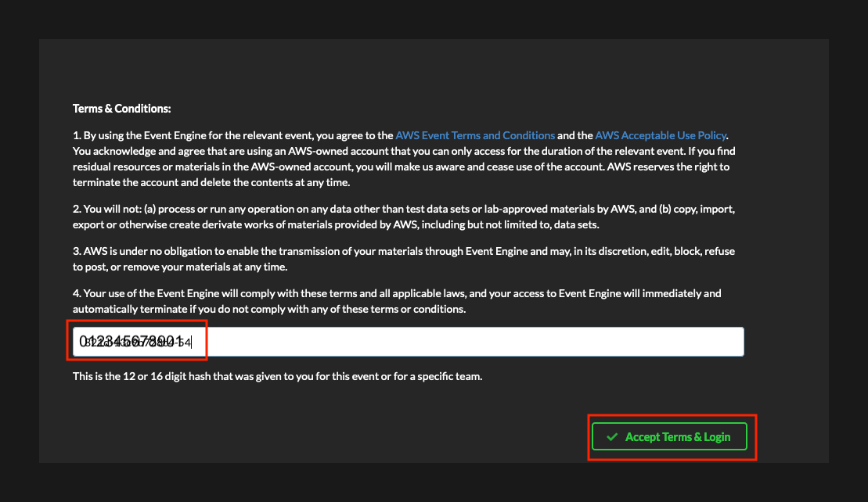The image size is (868, 502).
Task: Click the Accept Terms & Login button
Action: 669,437
